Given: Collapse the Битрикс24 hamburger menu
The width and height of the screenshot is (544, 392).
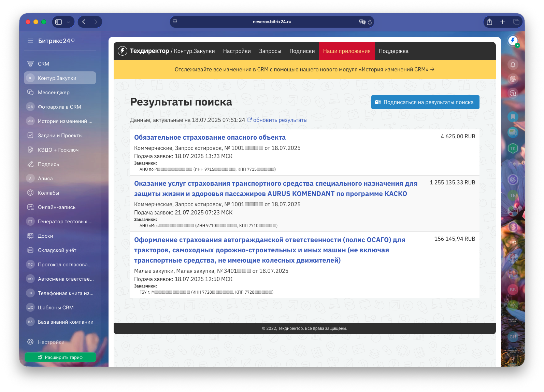Looking at the screenshot, I should coord(30,41).
